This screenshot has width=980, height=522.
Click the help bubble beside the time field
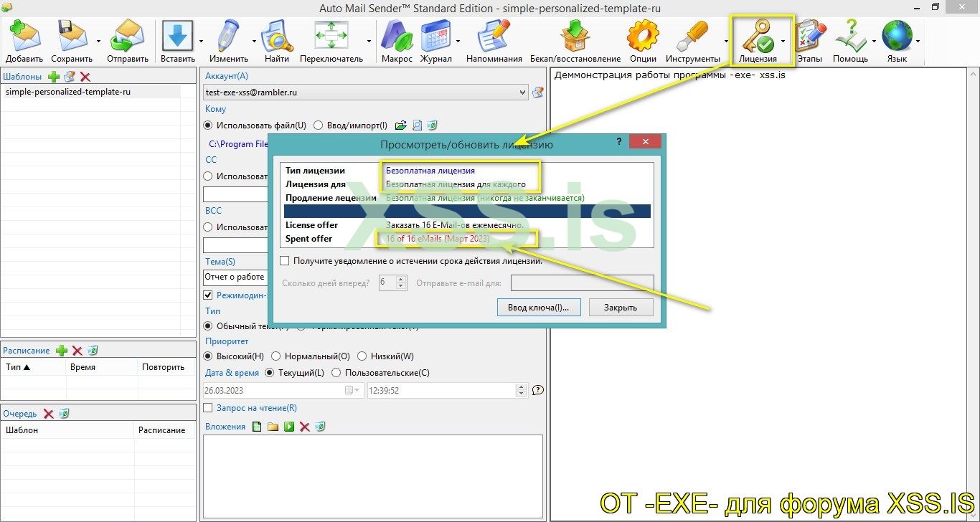[x=538, y=391]
